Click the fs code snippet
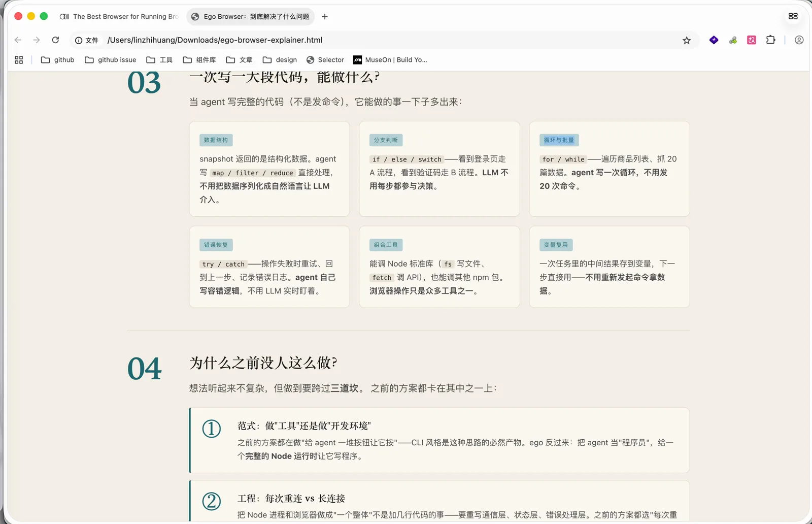The image size is (812, 524). (448, 264)
